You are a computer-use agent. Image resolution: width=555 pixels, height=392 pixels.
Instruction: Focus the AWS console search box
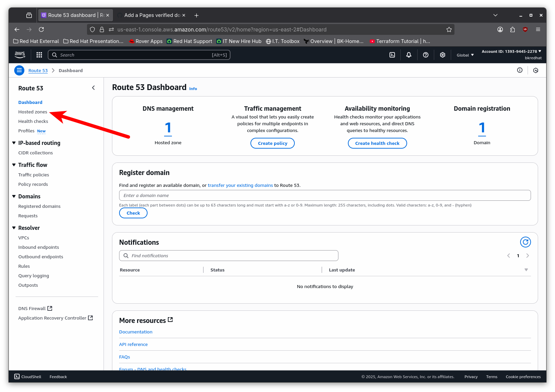point(139,55)
